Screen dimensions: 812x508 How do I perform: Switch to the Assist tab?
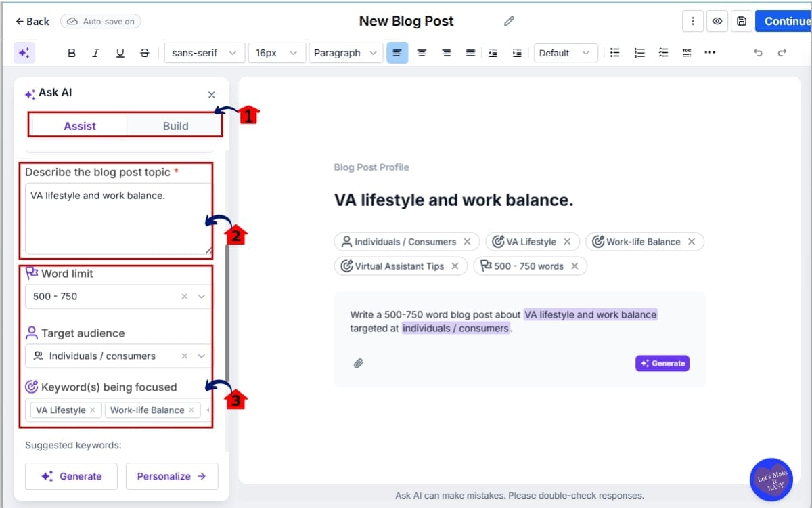80,126
